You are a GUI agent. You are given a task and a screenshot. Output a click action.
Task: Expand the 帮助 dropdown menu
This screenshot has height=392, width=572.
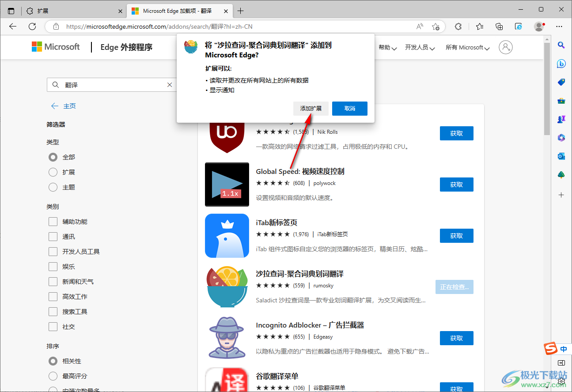[388, 48]
